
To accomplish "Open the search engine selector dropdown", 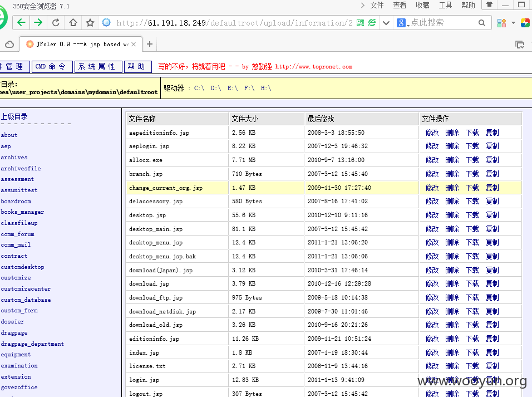I will 403,23.
